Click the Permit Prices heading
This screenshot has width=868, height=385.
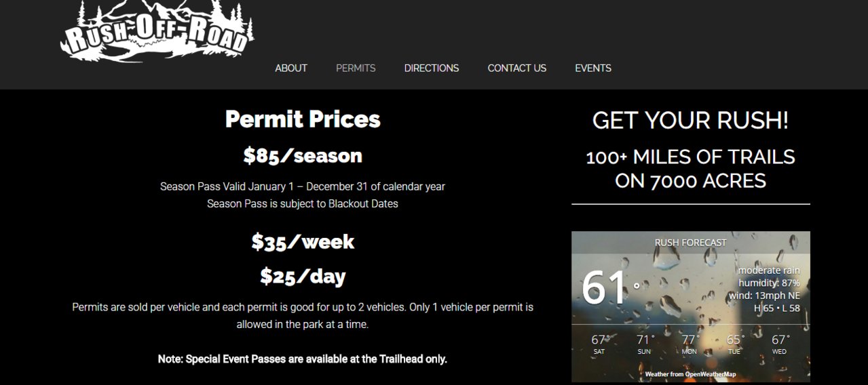coord(303,119)
